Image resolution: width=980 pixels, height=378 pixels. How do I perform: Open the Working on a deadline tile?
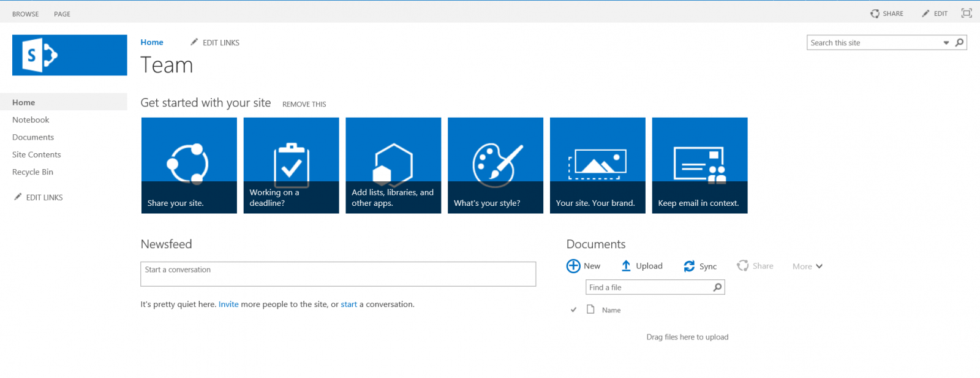pos(291,165)
